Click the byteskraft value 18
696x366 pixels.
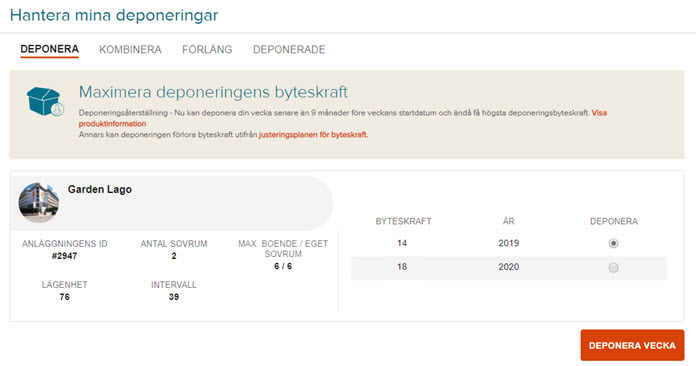click(402, 267)
